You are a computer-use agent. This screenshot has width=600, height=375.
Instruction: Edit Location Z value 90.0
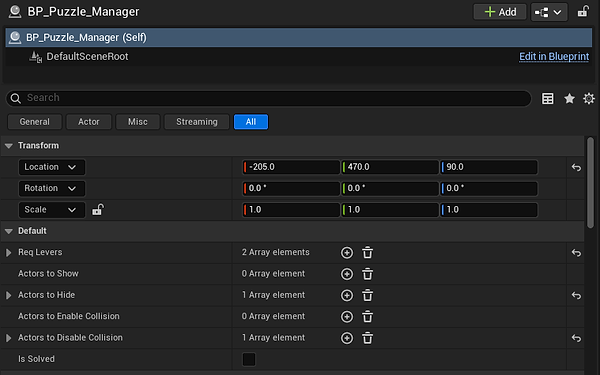489,167
